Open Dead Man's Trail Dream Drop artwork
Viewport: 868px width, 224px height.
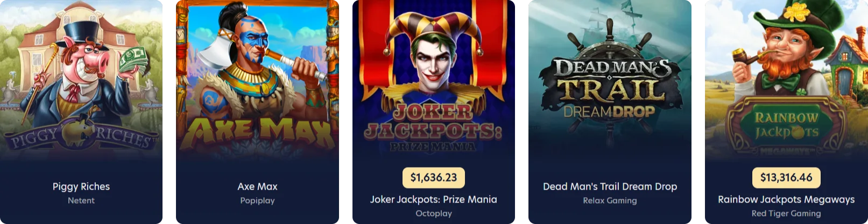pos(610,81)
